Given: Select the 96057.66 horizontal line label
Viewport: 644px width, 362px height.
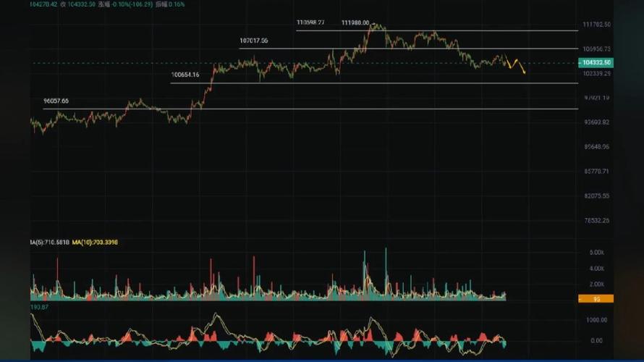Looking at the screenshot, I should coord(56,101).
